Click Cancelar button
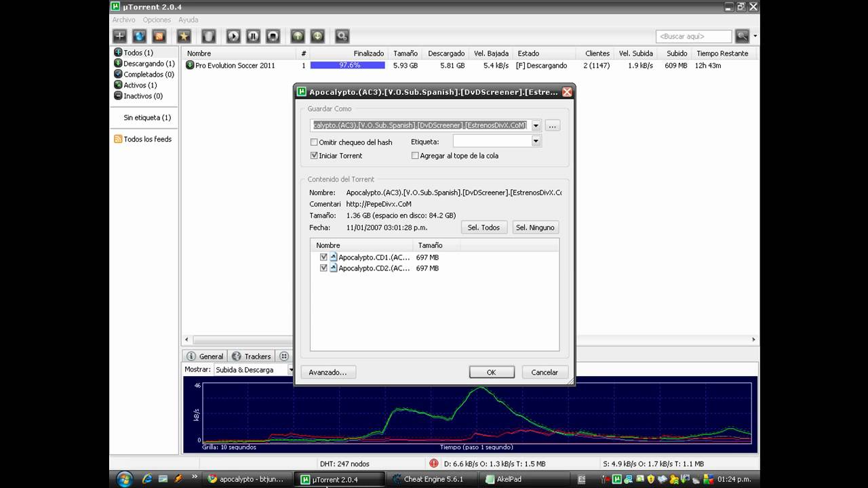The image size is (868, 488). pos(545,372)
